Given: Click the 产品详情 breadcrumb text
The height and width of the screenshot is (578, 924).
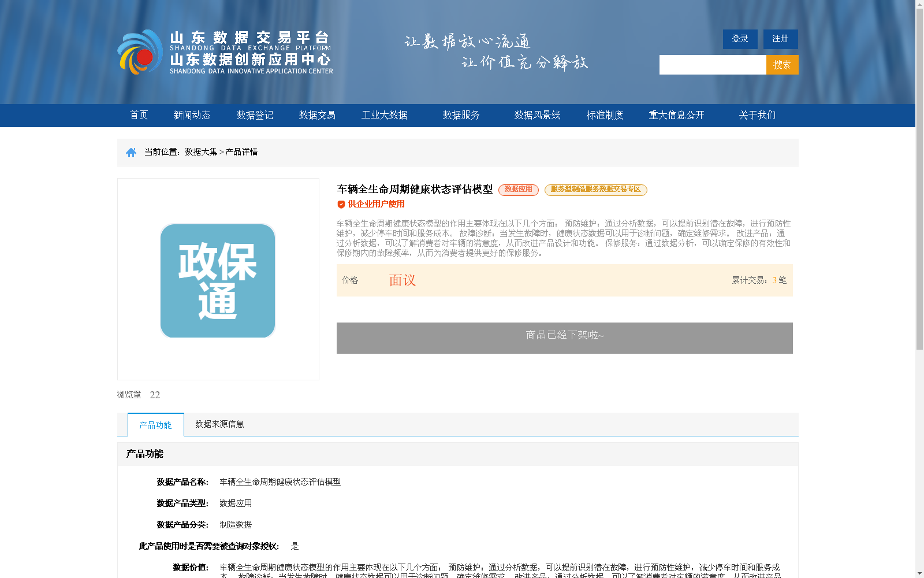Looking at the screenshot, I should [x=241, y=152].
